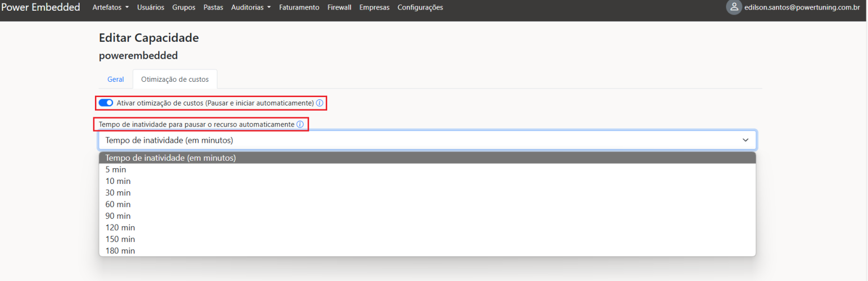
Task: Click the user profile avatar icon
Action: [x=734, y=7]
